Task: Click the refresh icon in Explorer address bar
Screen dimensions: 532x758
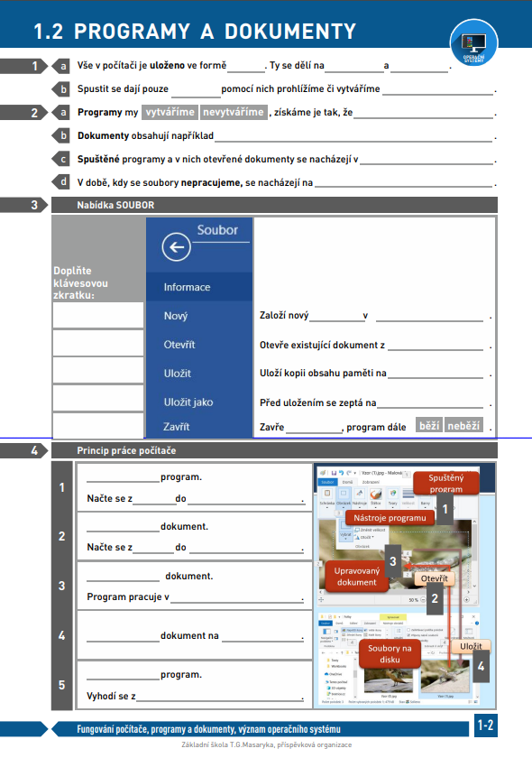Action: 433,652
